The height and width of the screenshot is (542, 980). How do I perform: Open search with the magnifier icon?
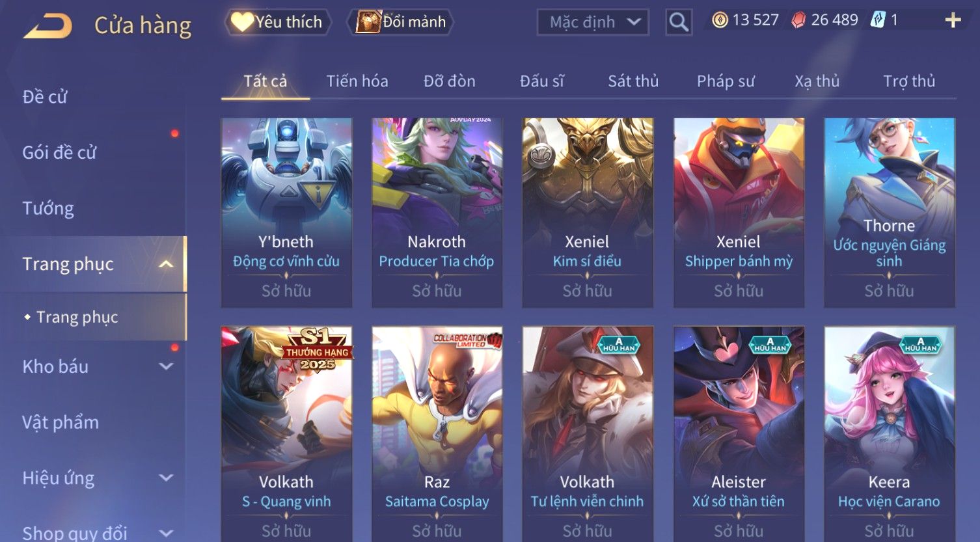point(678,22)
